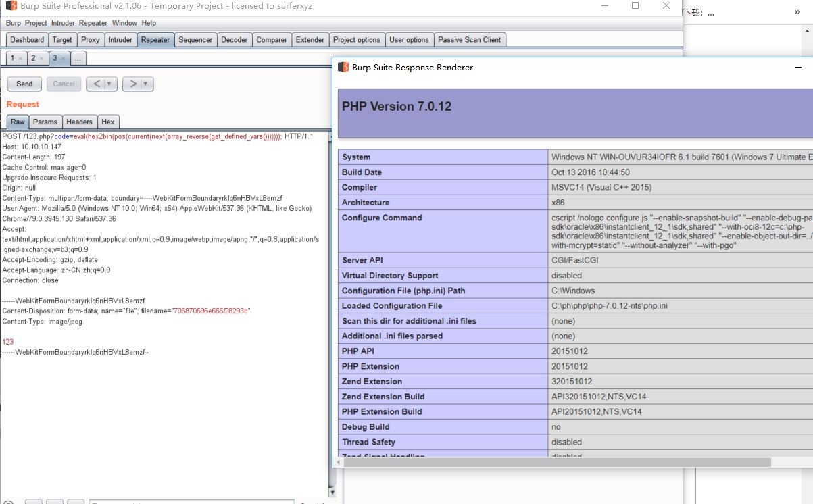Close repeater tab 3 with its x

63,59
